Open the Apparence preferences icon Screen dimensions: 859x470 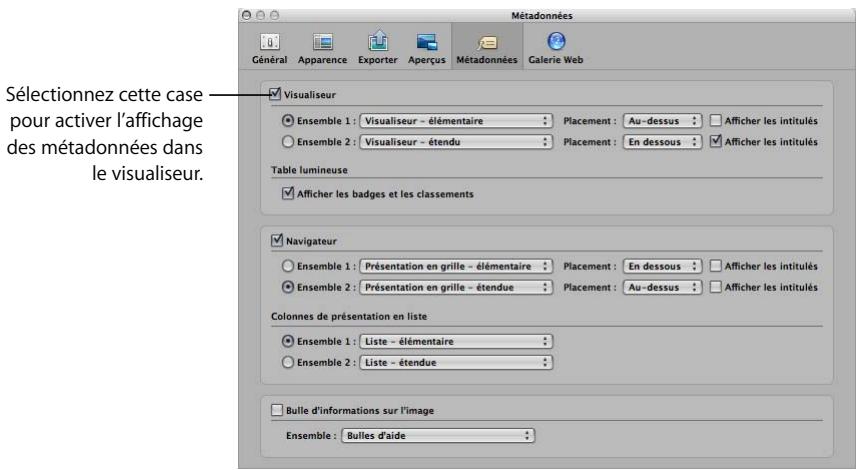pyautogui.click(x=323, y=48)
